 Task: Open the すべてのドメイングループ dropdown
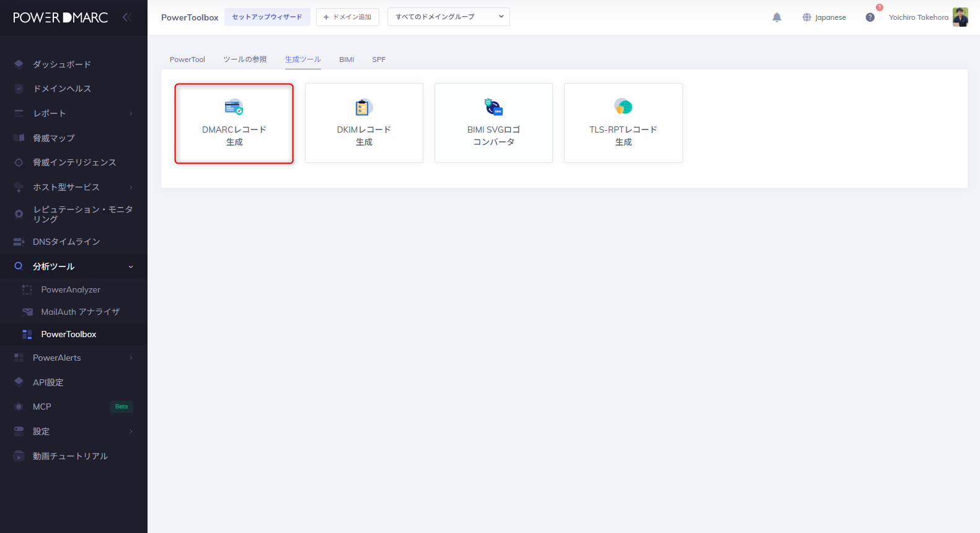click(449, 17)
